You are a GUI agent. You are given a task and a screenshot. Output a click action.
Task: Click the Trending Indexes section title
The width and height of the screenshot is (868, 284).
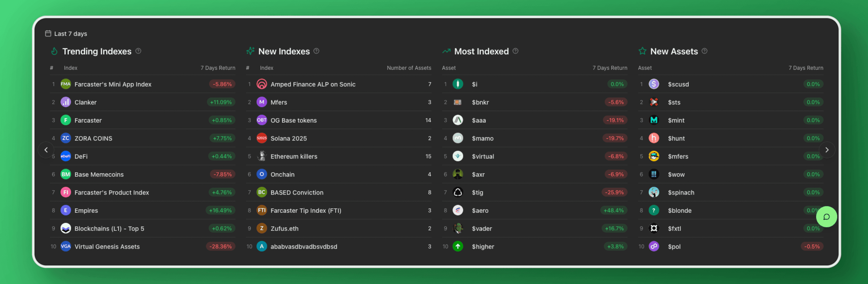coord(97,51)
